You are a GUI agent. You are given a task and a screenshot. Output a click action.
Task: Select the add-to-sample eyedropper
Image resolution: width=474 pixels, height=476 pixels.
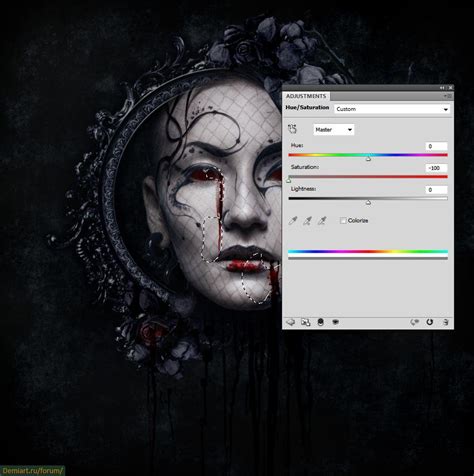(307, 220)
